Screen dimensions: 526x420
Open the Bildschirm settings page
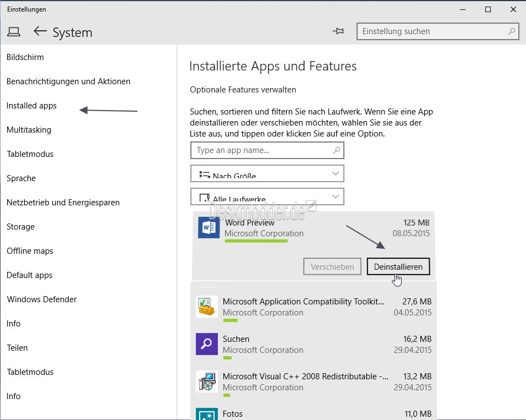(x=25, y=57)
